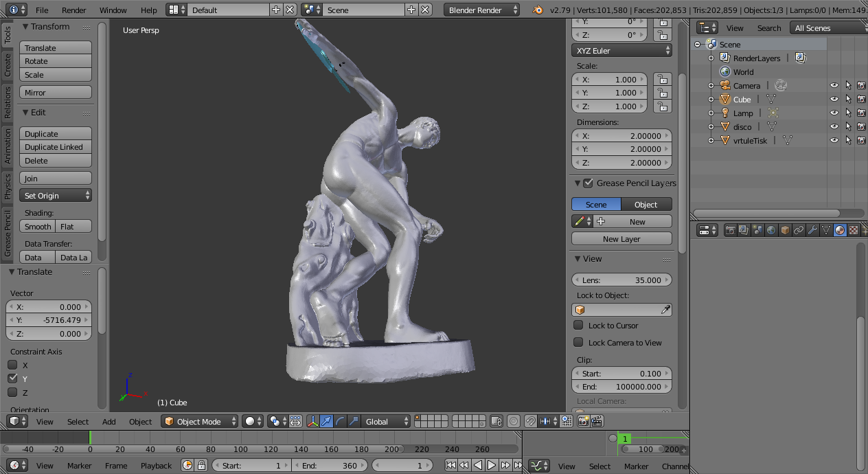
Task: Open the Mesh Data properties tab
Action: point(826,231)
